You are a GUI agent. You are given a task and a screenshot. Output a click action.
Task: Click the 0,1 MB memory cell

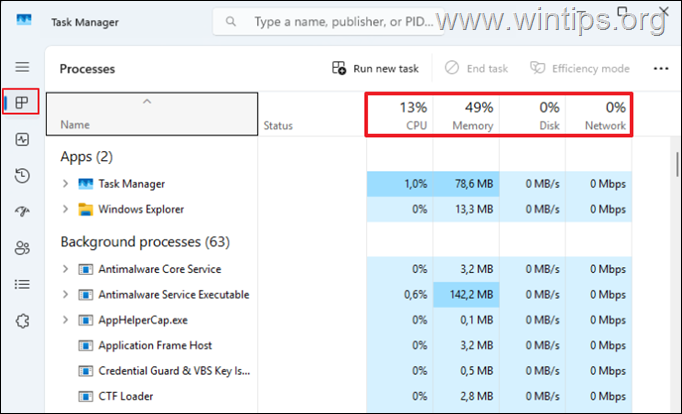coord(466,320)
